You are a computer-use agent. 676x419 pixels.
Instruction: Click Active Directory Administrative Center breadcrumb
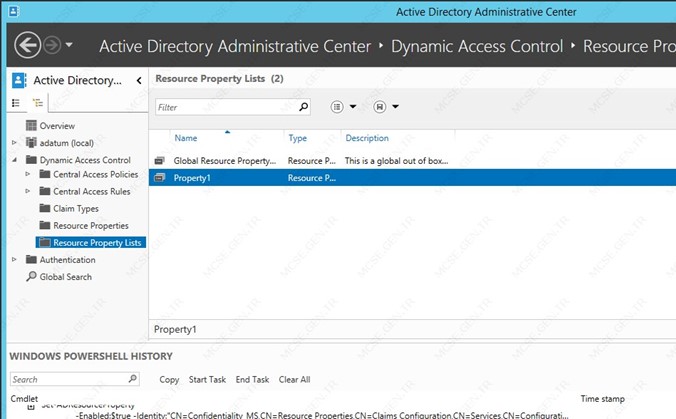[235, 46]
